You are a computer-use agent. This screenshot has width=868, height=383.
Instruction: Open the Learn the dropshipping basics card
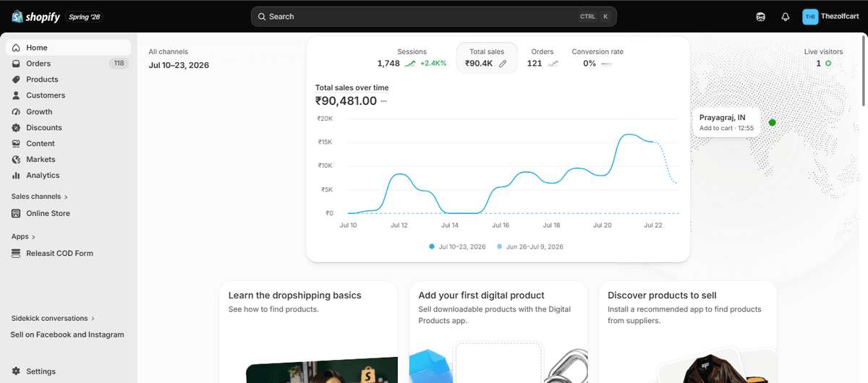[x=308, y=332]
